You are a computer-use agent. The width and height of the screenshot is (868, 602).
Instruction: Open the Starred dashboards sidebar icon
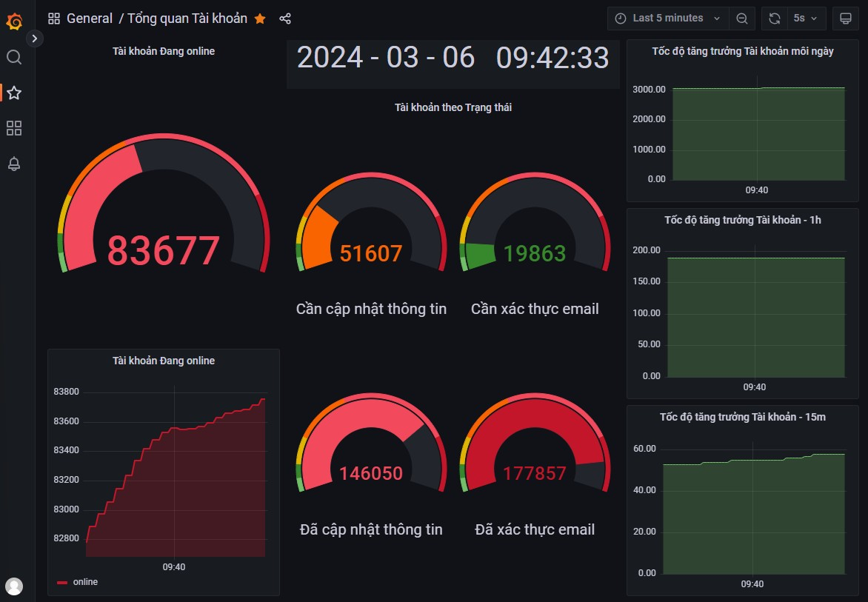tap(14, 93)
